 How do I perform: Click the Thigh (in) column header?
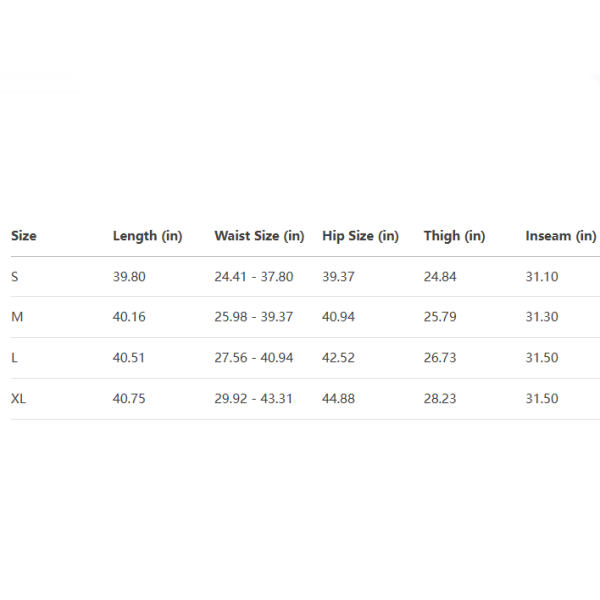(x=454, y=236)
